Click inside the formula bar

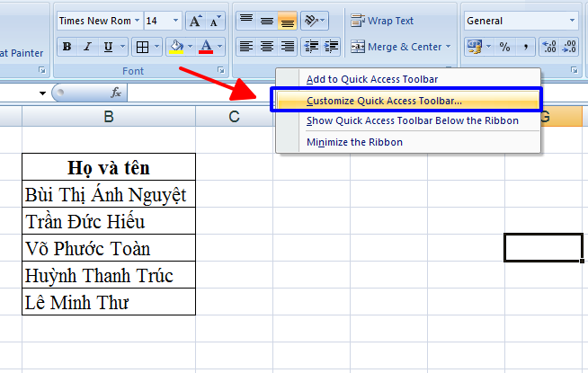[199, 93]
